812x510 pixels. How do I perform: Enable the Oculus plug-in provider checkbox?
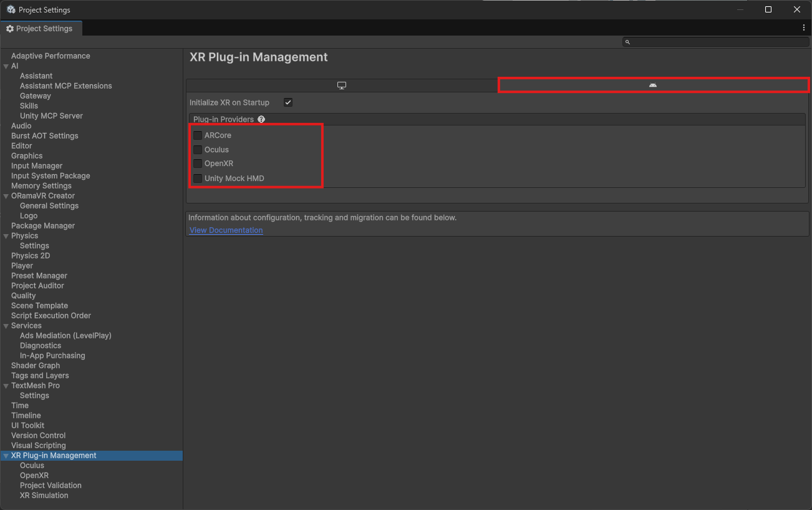click(x=198, y=150)
